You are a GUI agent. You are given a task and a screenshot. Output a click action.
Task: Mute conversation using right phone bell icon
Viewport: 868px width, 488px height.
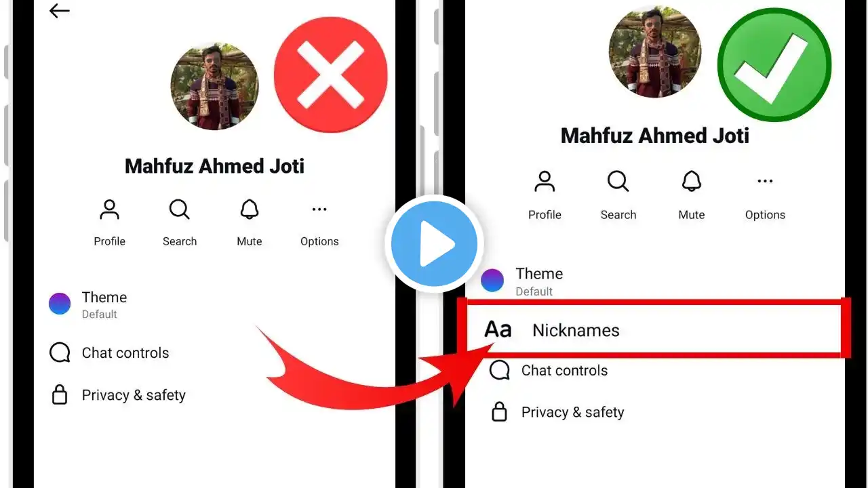691,182
